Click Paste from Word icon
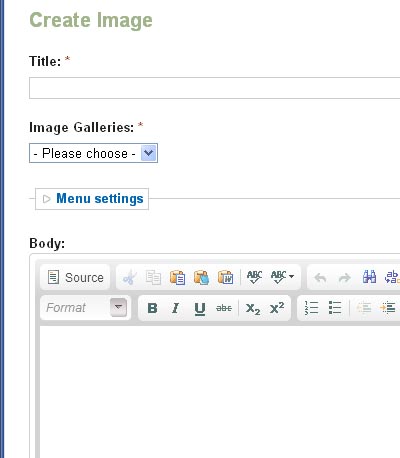Image resolution: width=400 pixels, height=458 pixels. coord(225,277)
